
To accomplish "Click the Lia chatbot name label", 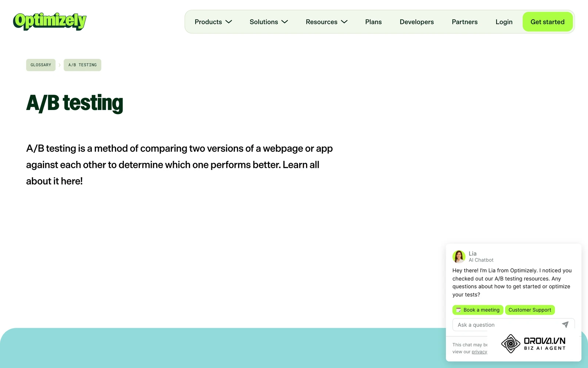I will tap(473, 254).
